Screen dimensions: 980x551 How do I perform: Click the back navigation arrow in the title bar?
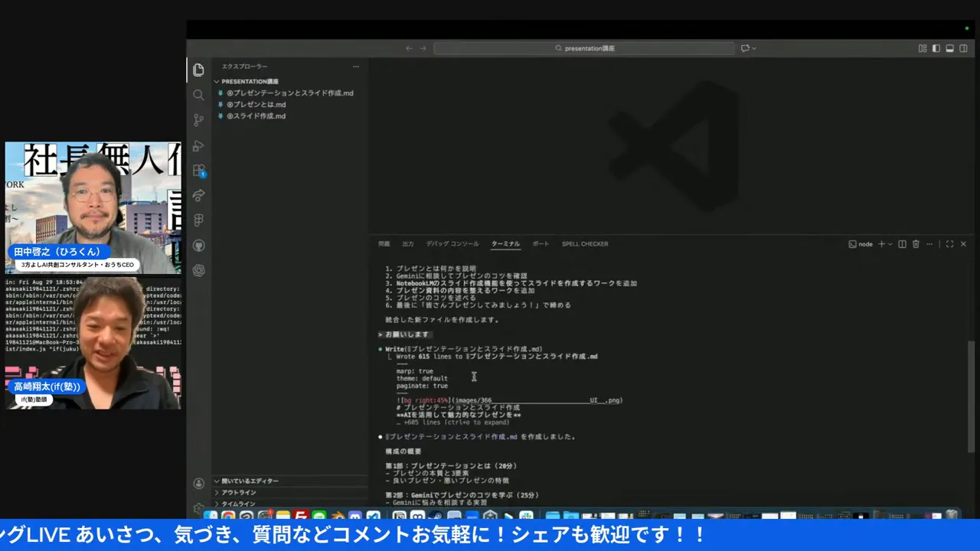pyautogui.click(x=409, y=47)
